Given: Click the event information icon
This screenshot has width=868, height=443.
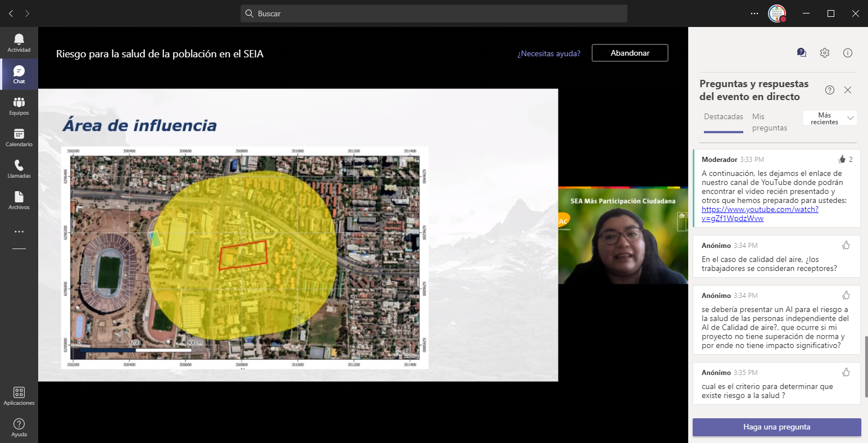Looking at the screenshot, I should tap(848, 53).
